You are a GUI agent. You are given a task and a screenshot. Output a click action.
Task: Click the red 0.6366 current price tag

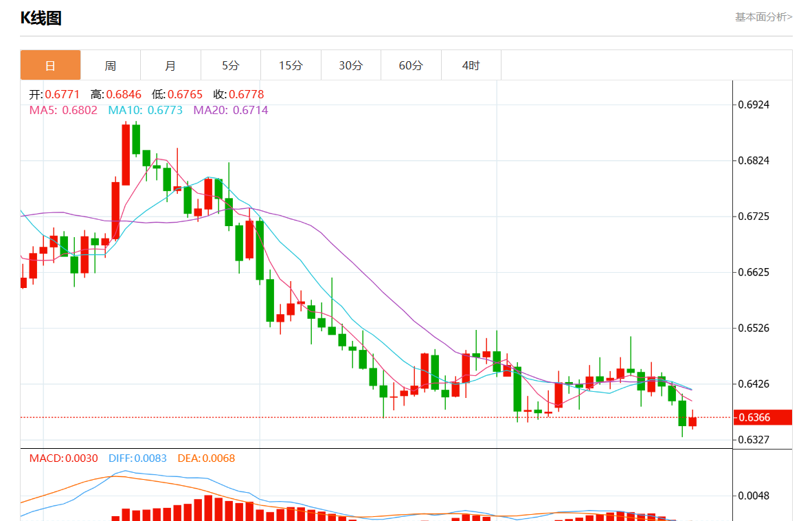tap(763, 417)
